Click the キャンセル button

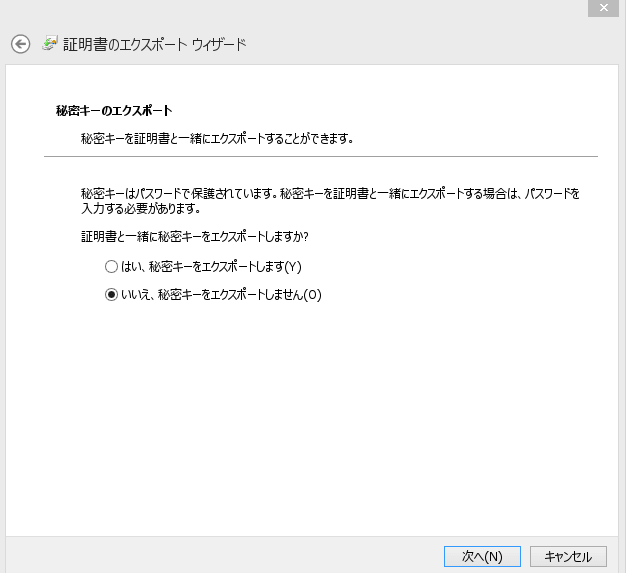pos(568,556)
